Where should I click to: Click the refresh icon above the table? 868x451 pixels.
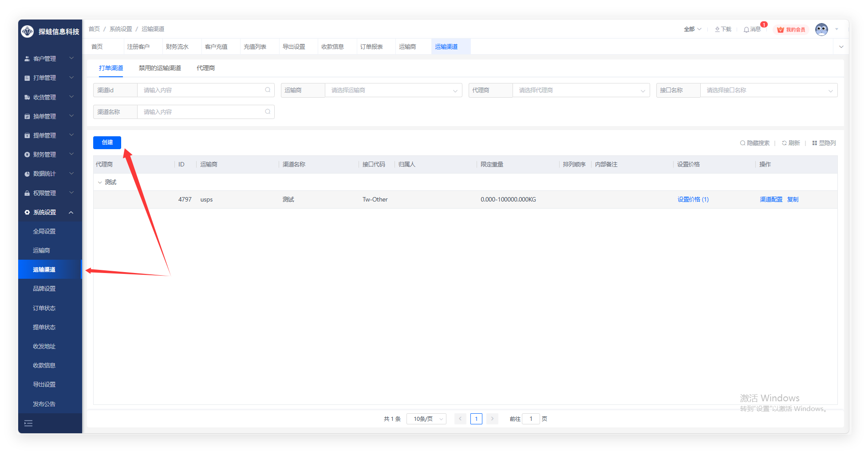pos(784,143)
